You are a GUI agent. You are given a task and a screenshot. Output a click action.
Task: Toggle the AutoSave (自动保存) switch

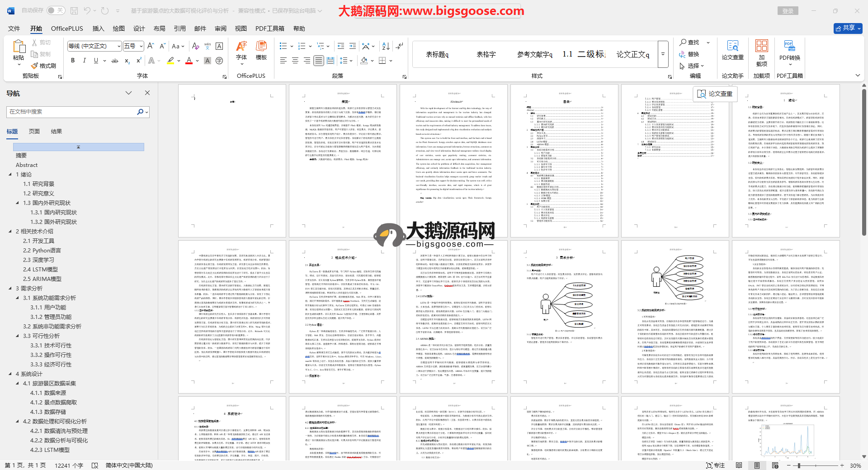56,10
